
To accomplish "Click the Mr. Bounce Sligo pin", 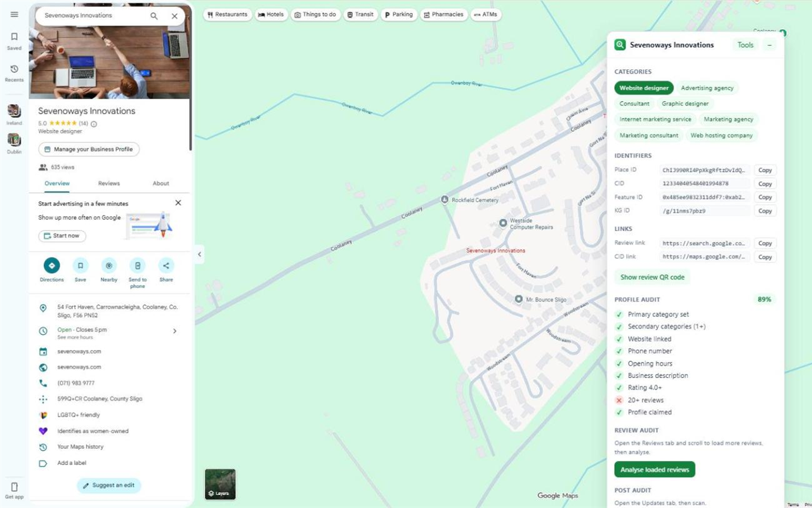I will [x=518, y=298].
